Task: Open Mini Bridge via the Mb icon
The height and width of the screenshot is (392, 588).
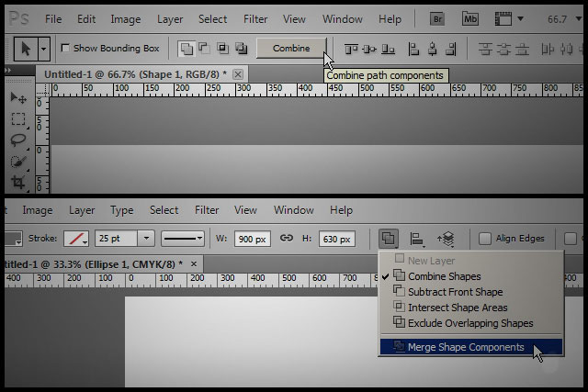Action: pos(470,18)
